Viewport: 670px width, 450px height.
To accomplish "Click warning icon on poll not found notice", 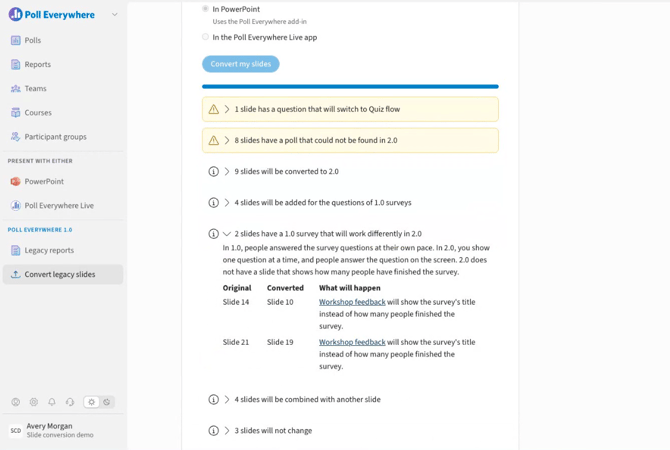I will [x=214, y=141].
